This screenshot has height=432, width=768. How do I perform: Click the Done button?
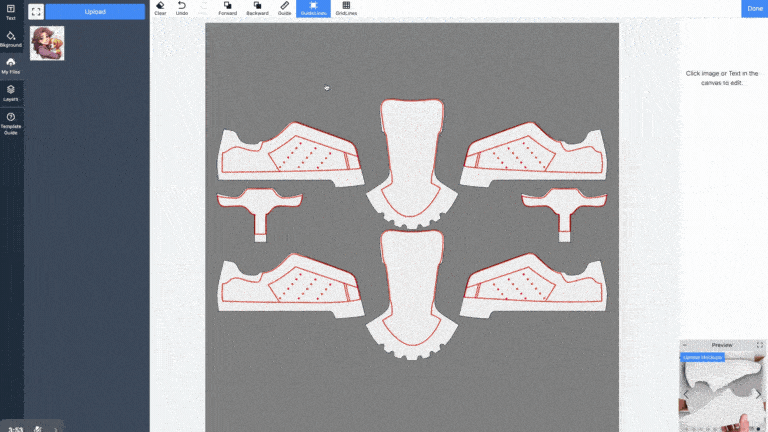click(754, 8)
